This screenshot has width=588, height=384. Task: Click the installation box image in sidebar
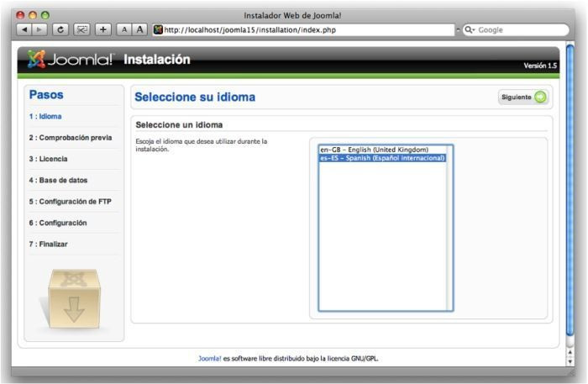coord(74,299)
